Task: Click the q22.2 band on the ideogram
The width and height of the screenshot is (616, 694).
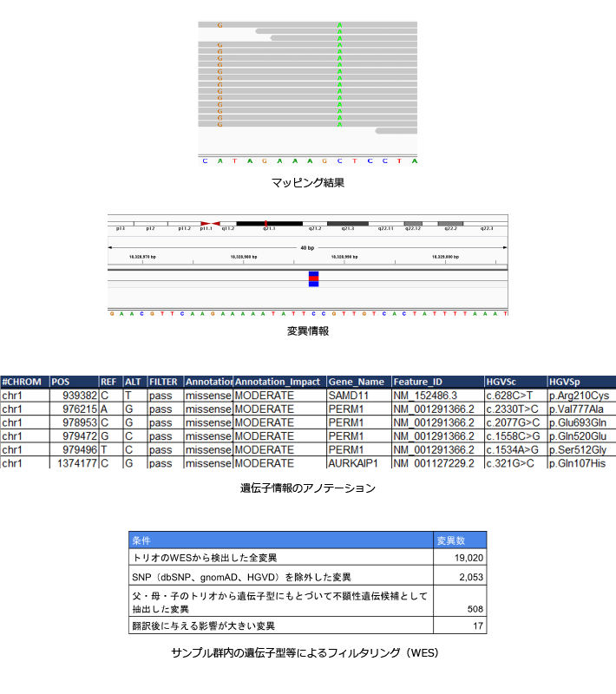Action: click(x=450, y=223)
